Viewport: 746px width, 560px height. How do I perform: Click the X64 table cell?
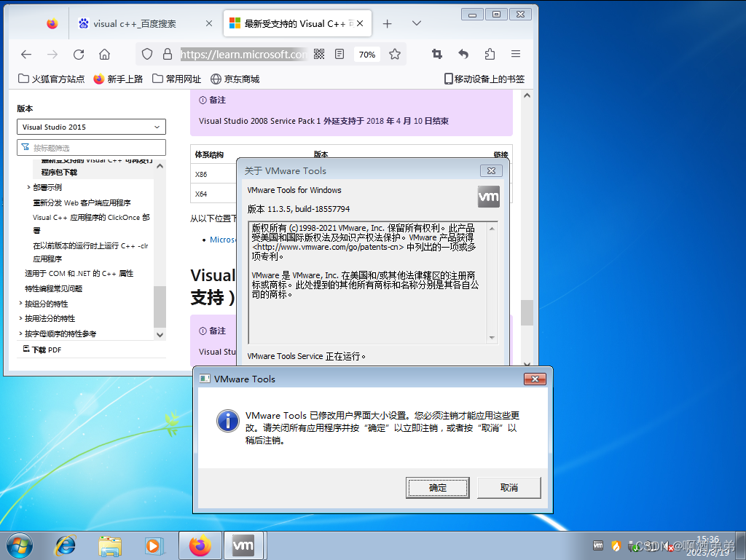coord(201,194)
